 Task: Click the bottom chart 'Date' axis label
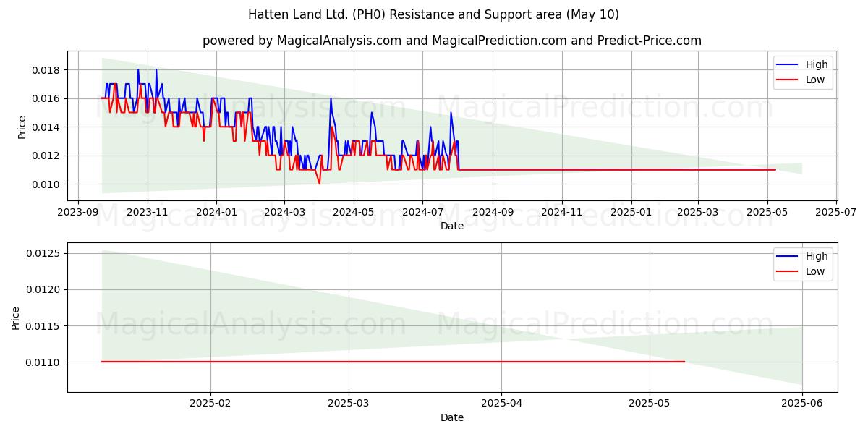452,417
